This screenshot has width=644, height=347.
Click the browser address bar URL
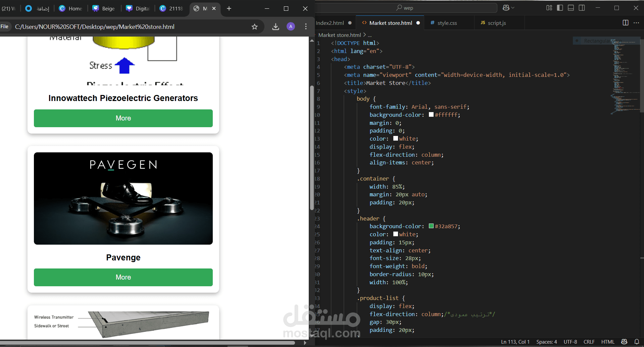(95, 27)
